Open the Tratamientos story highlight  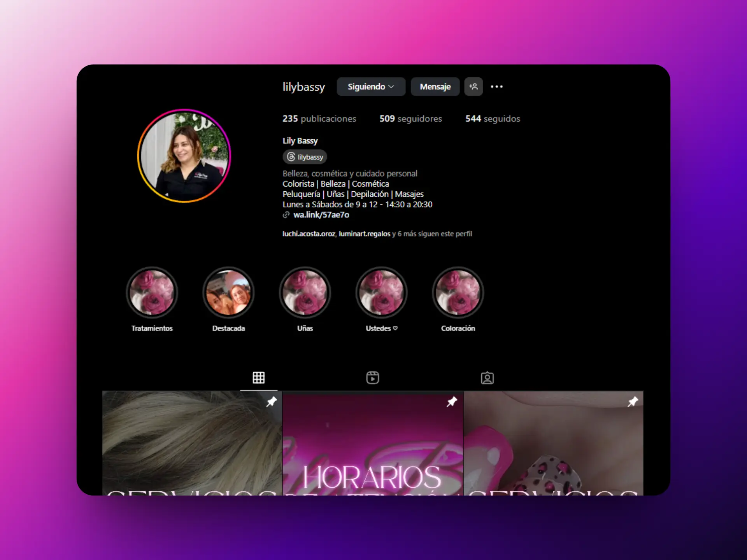coord(152,292)
